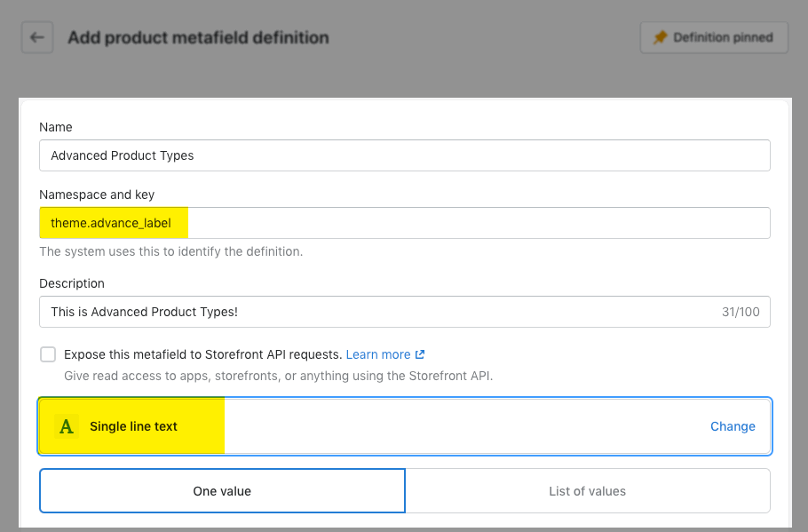Viewport: 808px width, 532px height.
Task: Click the 'The system uses this' hint text
Action: tap(171, 251)
